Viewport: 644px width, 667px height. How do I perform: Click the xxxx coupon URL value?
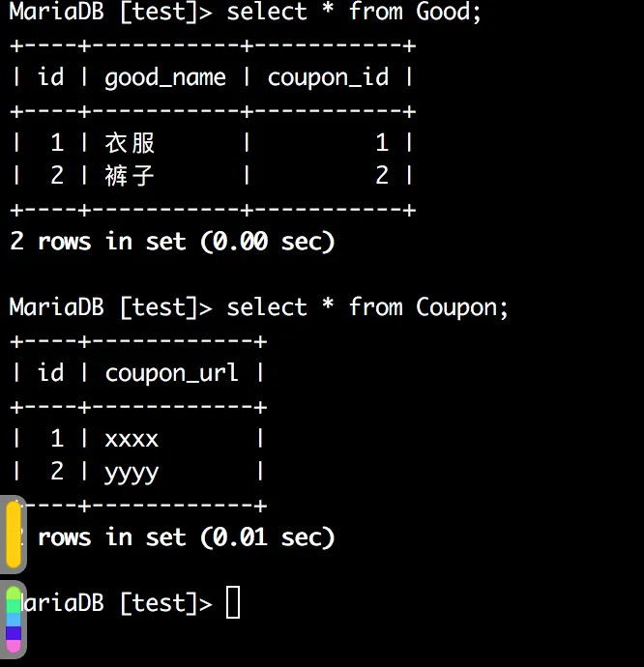tap(132, 439)
